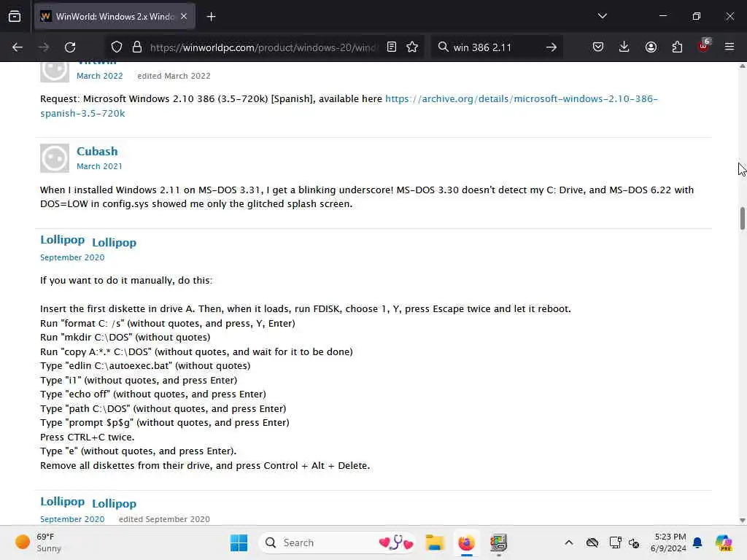Click the line 'Type "prompt $p$g"'

tap(164, 423)
